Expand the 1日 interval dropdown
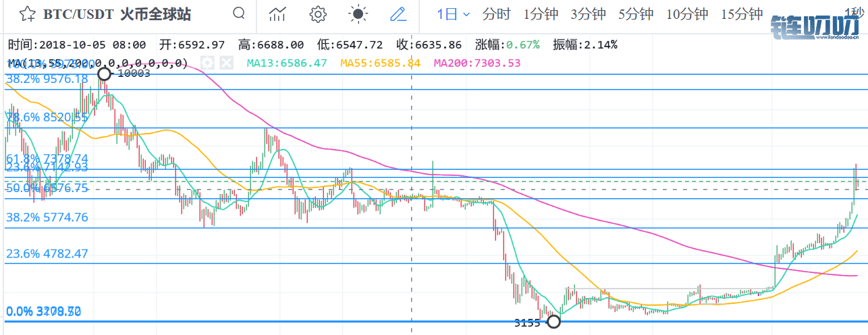 pyautogui.click(x=453, y=13)
